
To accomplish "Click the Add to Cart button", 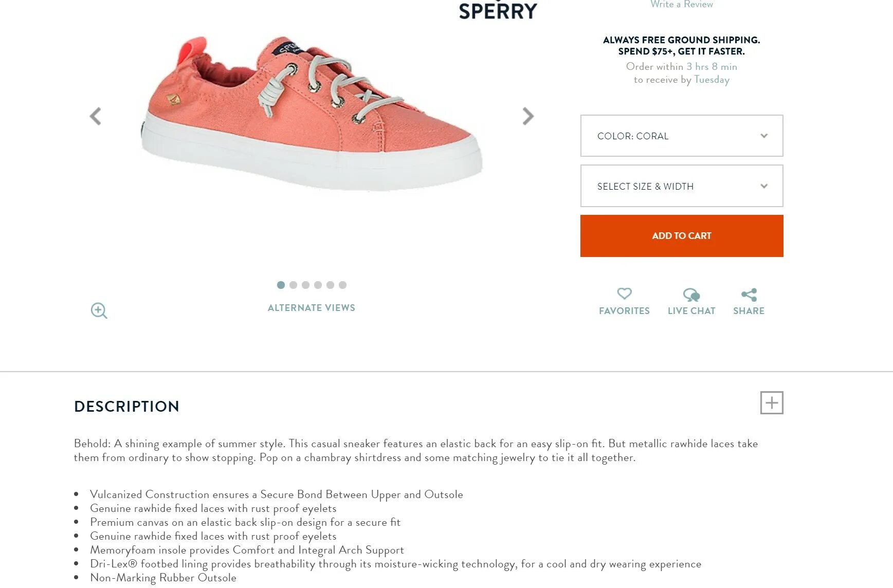I will [x=681, y=236].
